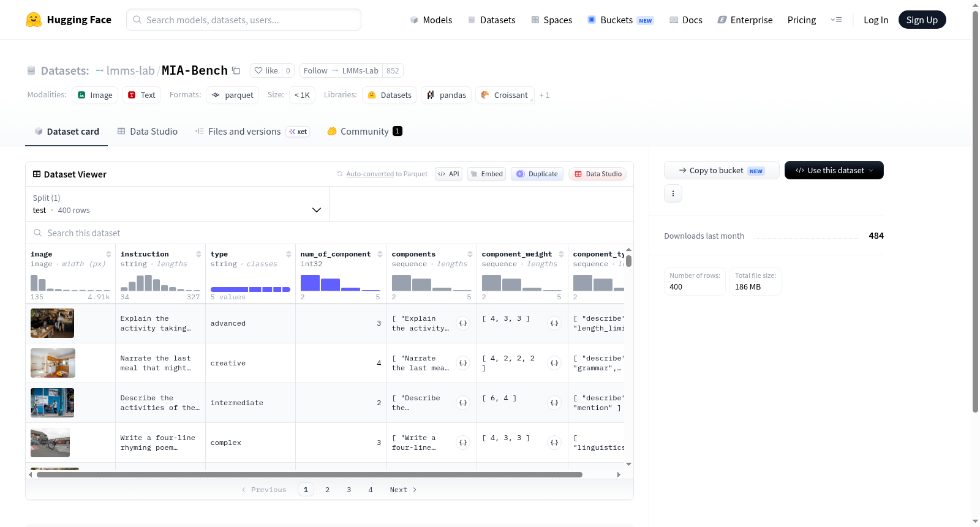The image size is (980, 527).
Task: Open the Croissant library tag
Action: [505, 95]
